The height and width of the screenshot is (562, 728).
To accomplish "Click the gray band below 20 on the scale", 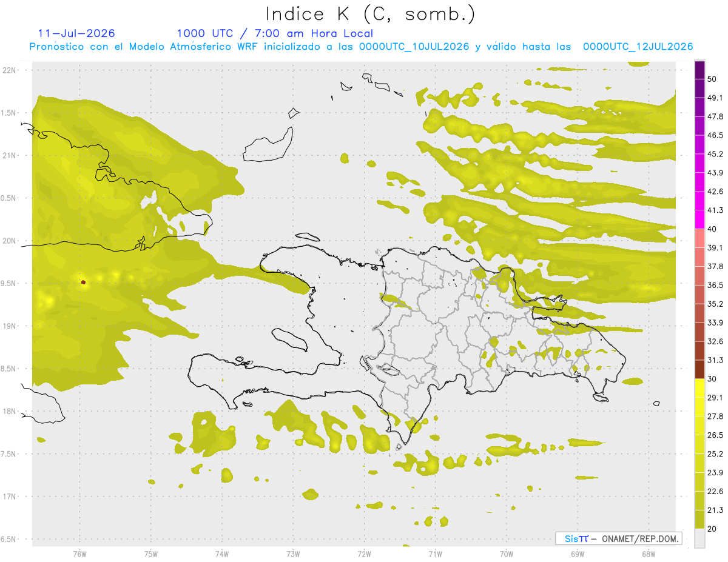I will pyautogui.click(x=700, y=538).
